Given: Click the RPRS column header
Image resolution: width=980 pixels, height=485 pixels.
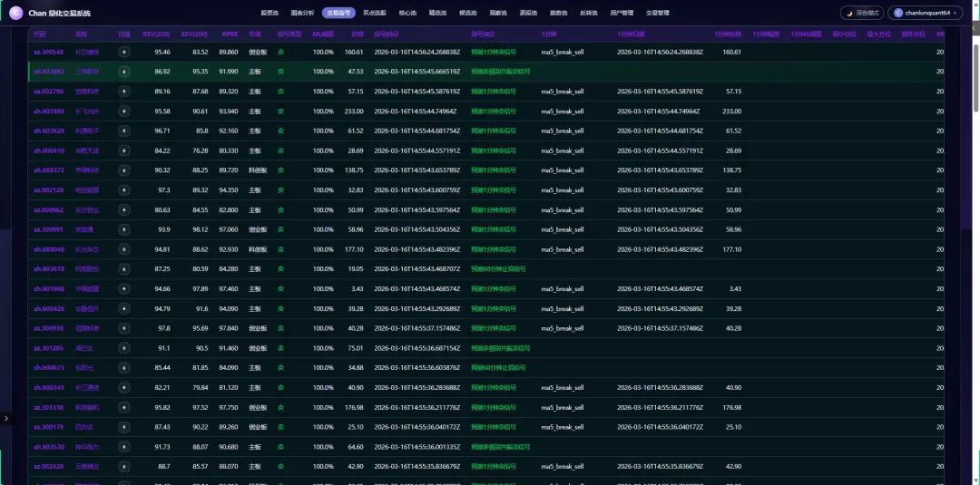Looking at the screenshot, I should pos(230,34).
